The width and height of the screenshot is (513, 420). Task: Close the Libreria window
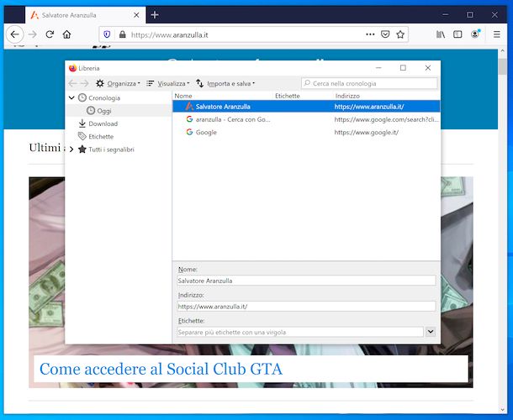pyautogui.click(x=427, y=68)
